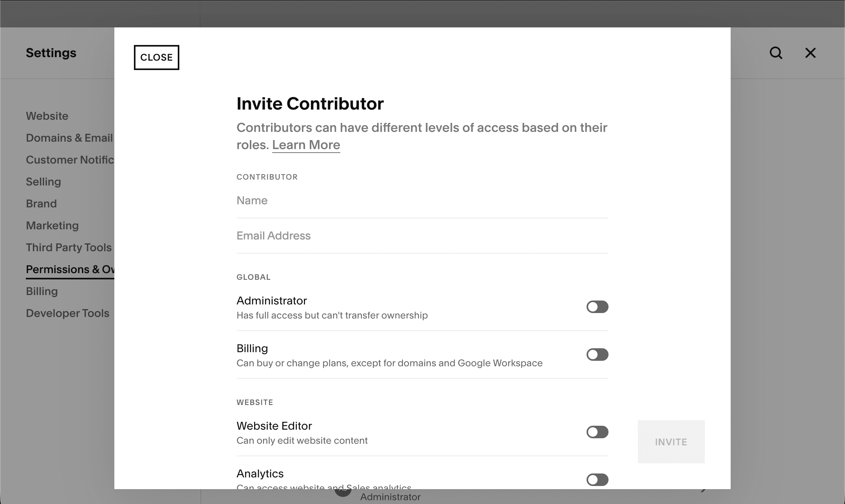Select Brand from the sidebar
The height and width of the screenshot is (504, 845).
[41, 203]
